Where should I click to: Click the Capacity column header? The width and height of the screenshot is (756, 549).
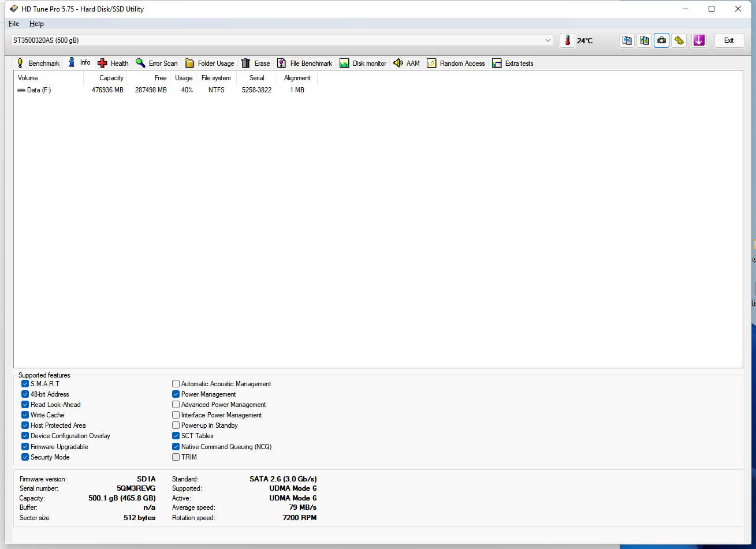point(111,78)
